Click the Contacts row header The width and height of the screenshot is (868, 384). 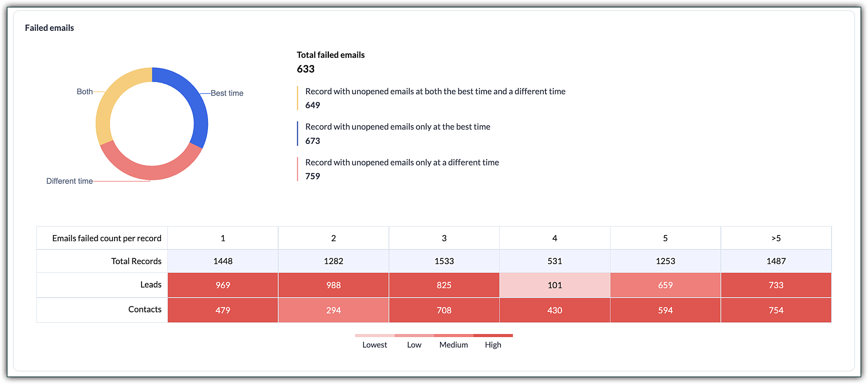145,309
